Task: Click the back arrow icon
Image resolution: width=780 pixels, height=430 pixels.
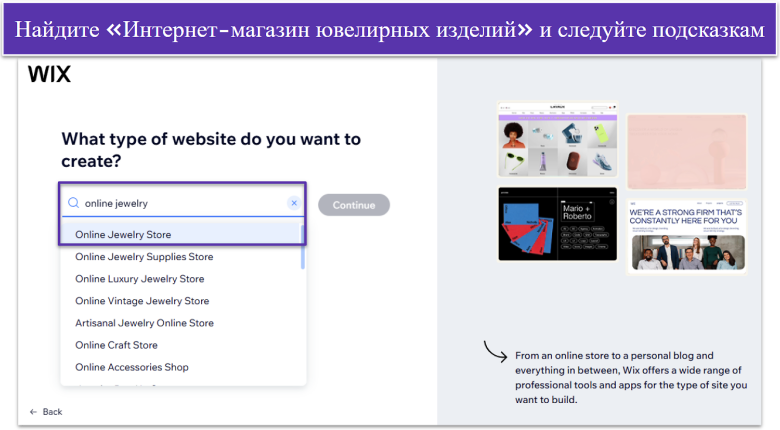Action: tap(33, 412)
